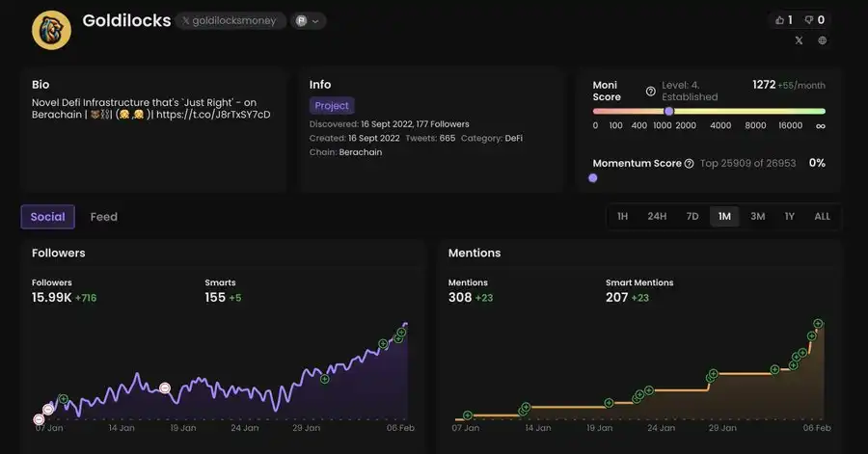Click the Project category tag
868x454 pixels.
(332, 106)
